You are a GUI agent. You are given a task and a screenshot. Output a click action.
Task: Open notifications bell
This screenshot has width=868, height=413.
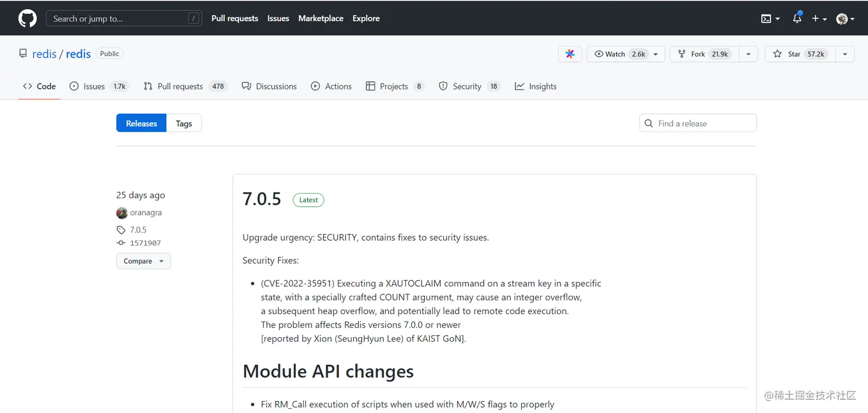coord(797,18)
